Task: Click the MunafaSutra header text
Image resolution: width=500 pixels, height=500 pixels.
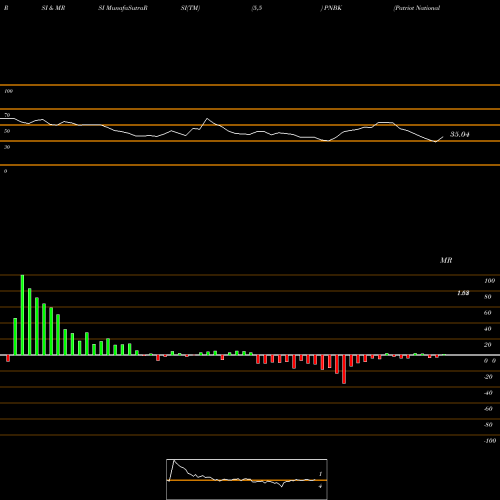Action: [125, 8]
